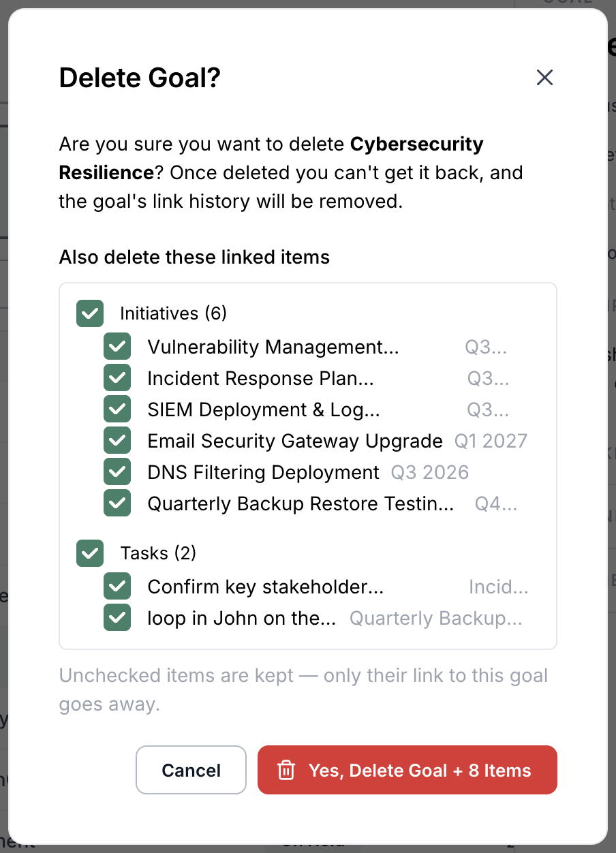The width and height of the screenshot is (616, 853).
Task: Click 'Initiatives (6)' group label
Action: (x=173, y=313)
